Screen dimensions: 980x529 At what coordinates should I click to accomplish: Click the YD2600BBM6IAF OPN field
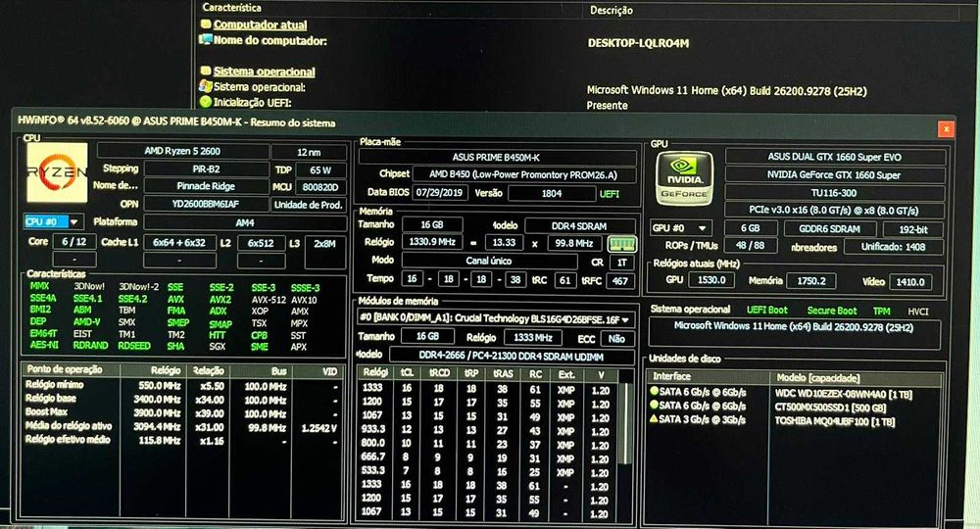point(206,204)
